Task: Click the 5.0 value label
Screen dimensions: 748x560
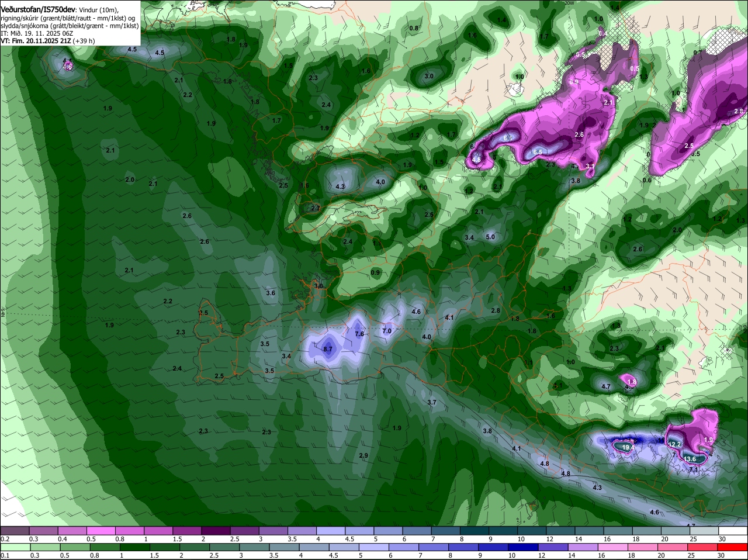Action: pos(490,237)
